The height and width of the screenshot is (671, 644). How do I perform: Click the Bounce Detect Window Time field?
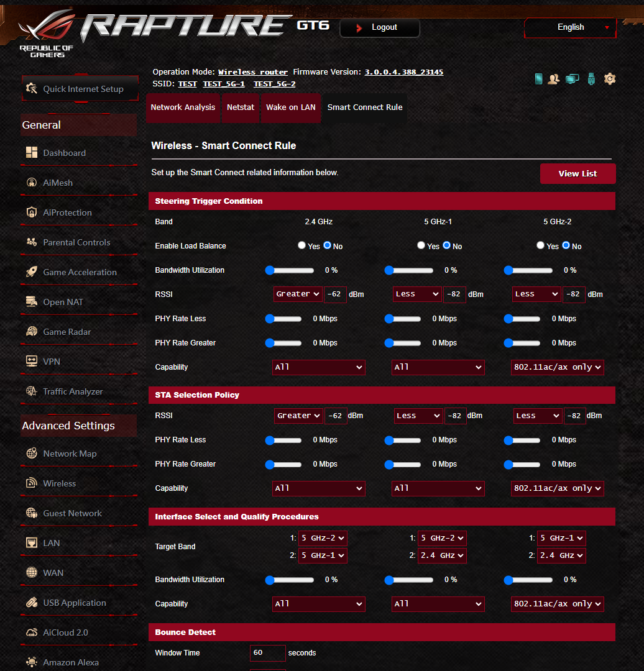267,653
